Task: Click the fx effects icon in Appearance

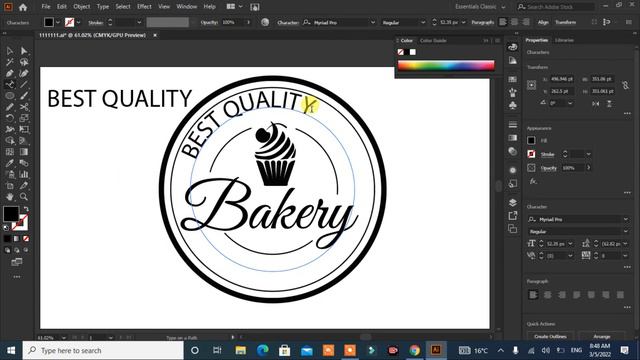Action: coord(533,181)
